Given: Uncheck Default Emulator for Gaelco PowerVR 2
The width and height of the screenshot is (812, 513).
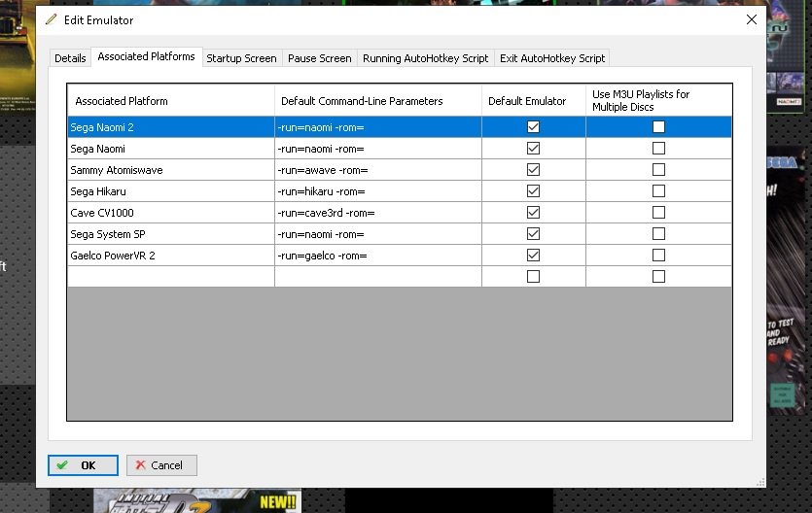Looking at the screenshot, I should tap(533, 255).
